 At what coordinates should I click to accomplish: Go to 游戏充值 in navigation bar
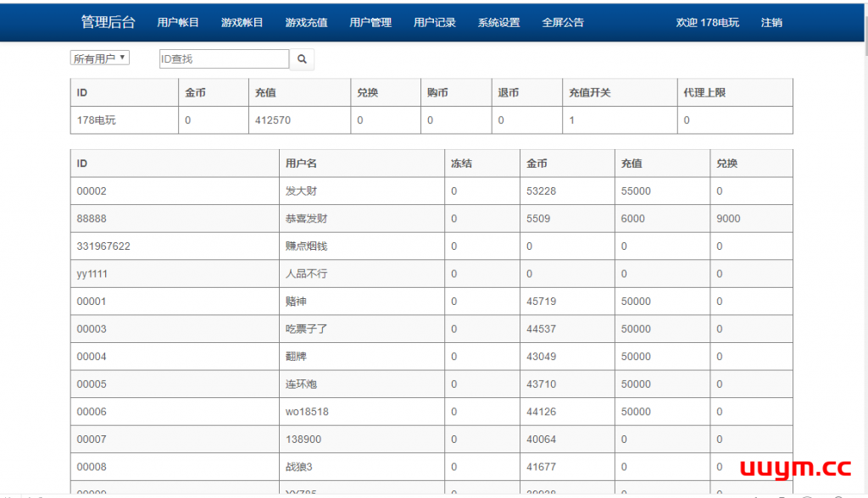pos(306,23)
